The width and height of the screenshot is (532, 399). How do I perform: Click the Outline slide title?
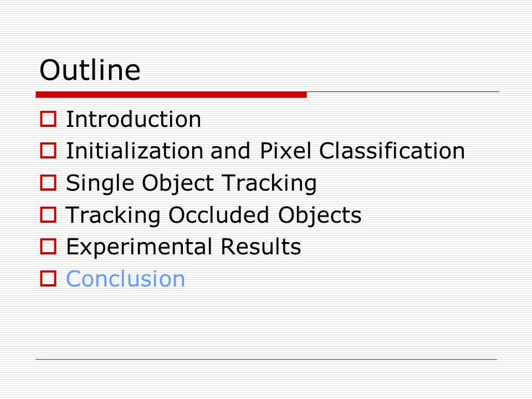coord(90,70)
